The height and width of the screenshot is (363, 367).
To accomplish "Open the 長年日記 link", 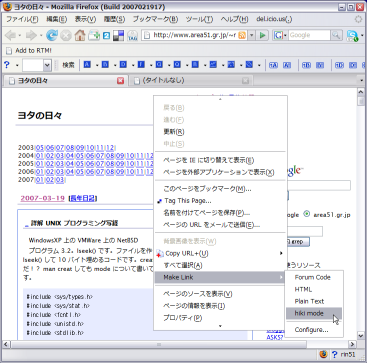I will (x=82, y=199).
